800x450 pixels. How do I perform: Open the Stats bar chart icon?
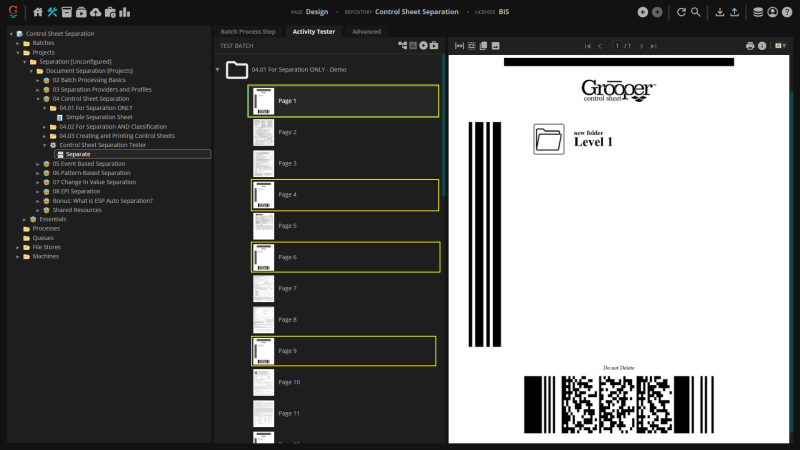[x=125, y=12]
